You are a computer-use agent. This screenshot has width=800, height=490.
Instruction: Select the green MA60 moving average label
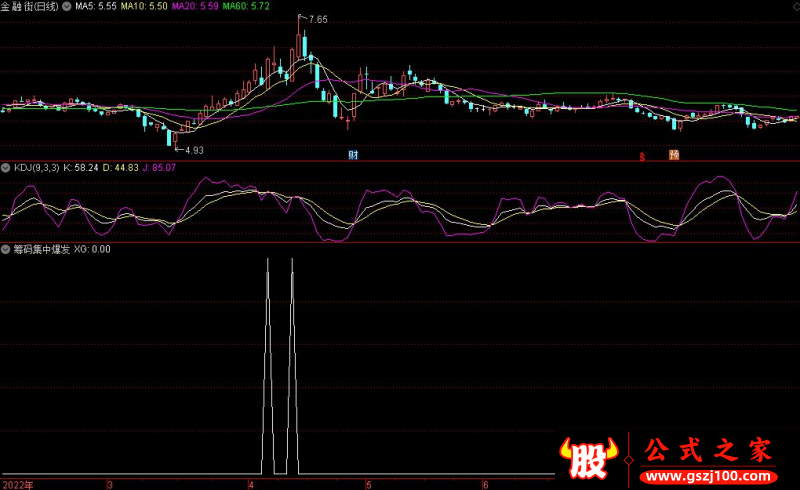(x=246, y=6)
